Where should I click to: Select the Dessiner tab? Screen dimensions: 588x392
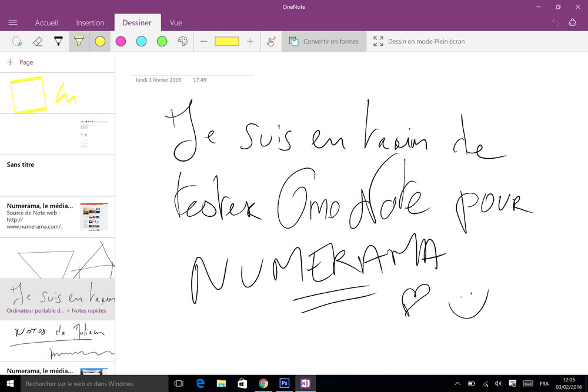coord(137,23)
